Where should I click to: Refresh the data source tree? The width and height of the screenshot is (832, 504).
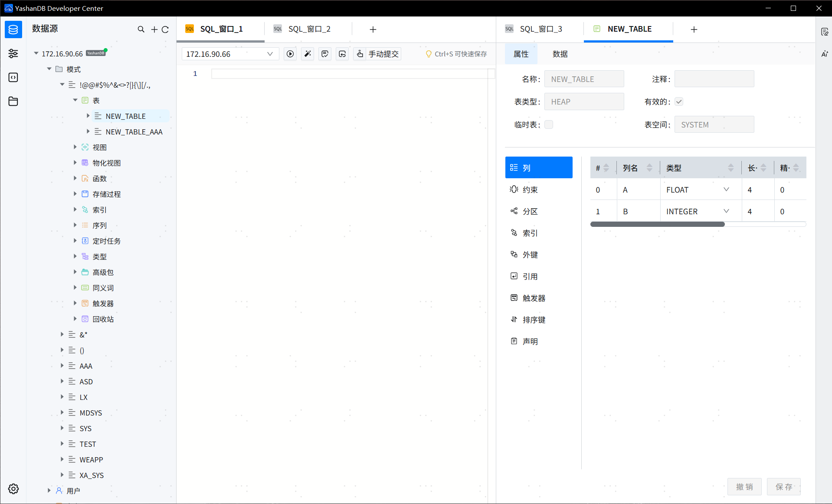click(165, 29)
